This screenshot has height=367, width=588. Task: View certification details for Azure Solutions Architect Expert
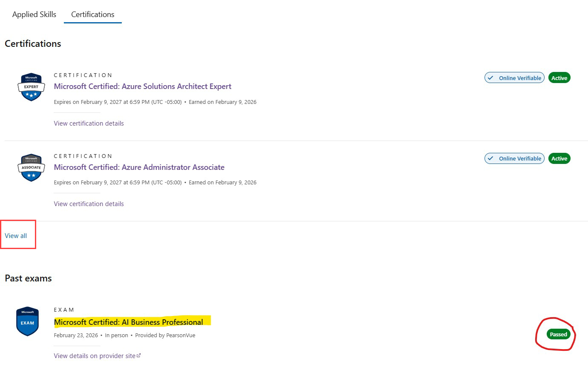89,123
